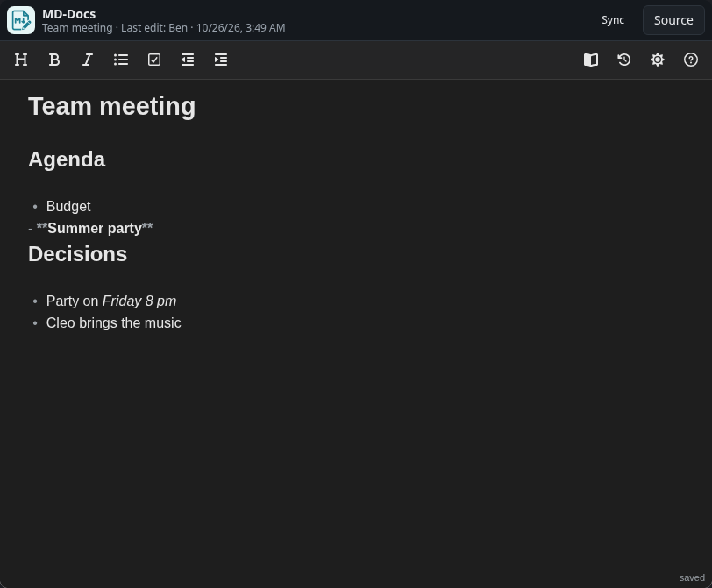Click the Sync button
This screenshot has width=712, height=588.
pyautogui.click(x=613, y=20)
